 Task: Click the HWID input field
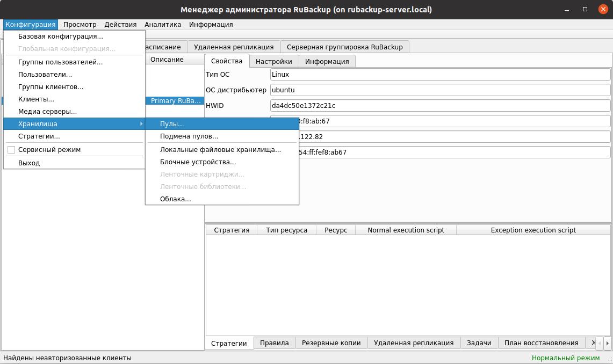[440, 105]
